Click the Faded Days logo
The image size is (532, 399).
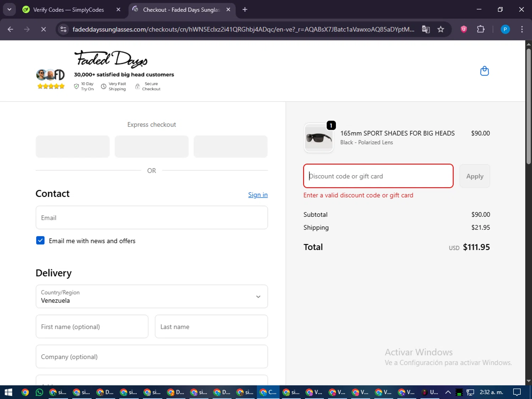pyautogui.click(x=111, y=59)
